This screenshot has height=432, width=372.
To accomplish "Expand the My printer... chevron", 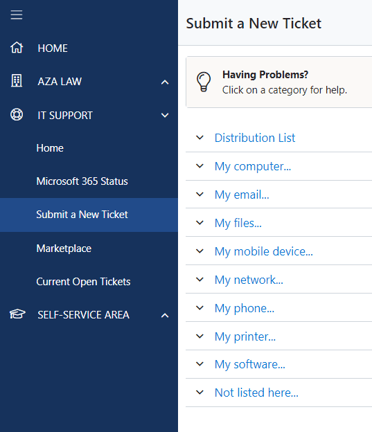I will pos(200,336).
